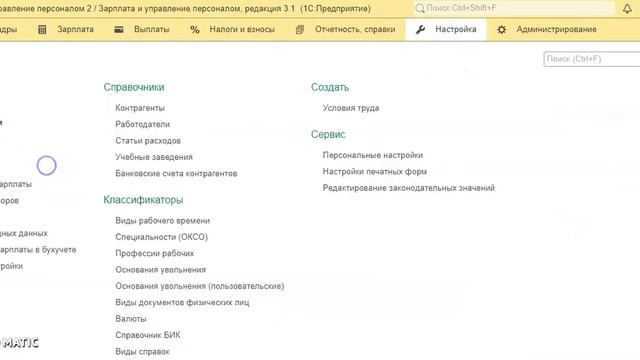Open Отчетность, справки section
Screen dimensions: 640x360
(355, 29)
